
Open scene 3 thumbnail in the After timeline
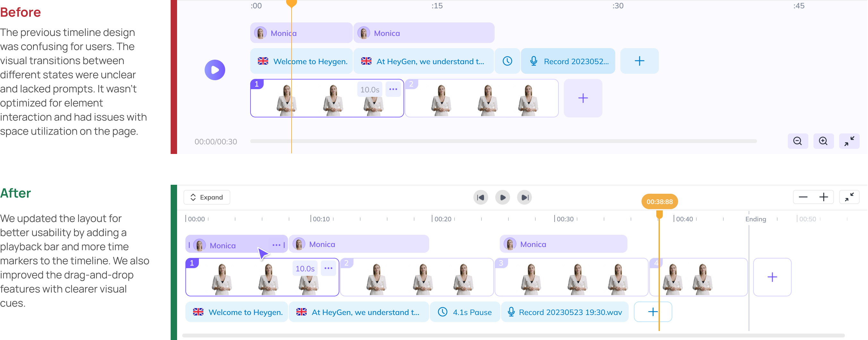[x=572, y=277]
